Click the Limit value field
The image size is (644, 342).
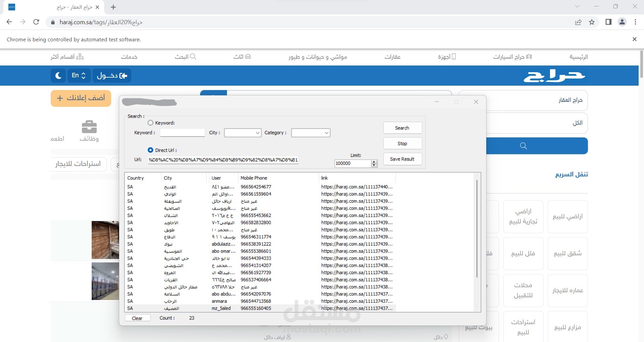tap(353, 163)
